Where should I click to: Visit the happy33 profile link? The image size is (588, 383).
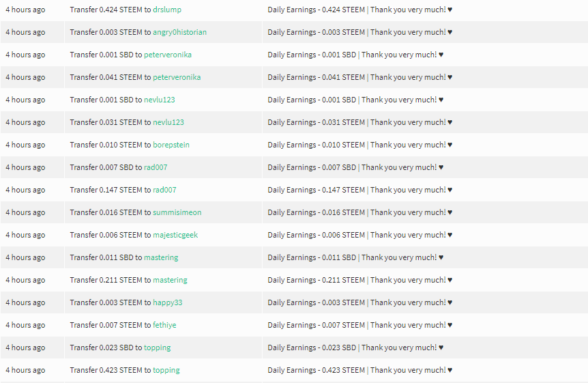(168, 302)
